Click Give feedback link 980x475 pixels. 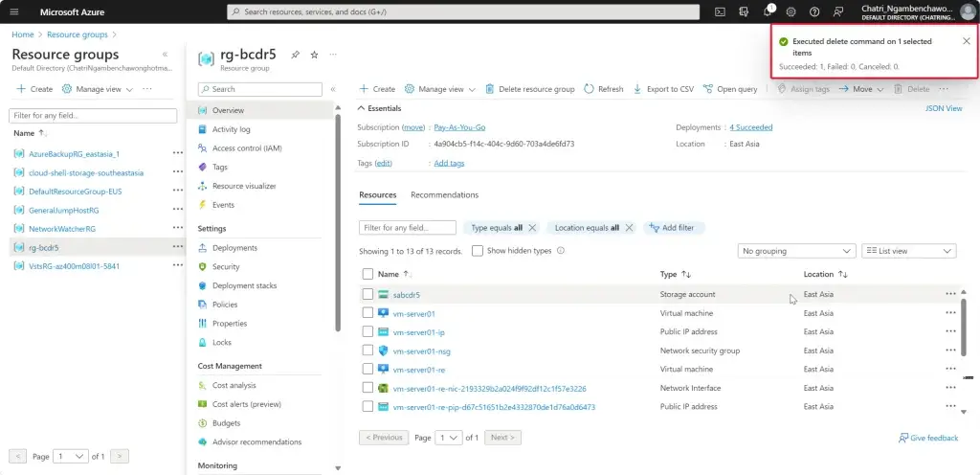(x=928, y=438)
